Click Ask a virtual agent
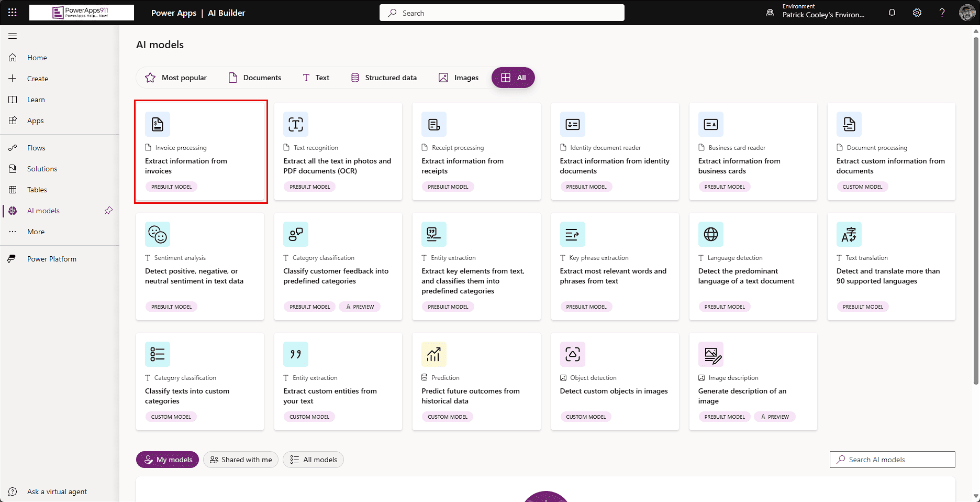Image resolution: width=980 pixels, height=502 pixels. click(57, 492)
